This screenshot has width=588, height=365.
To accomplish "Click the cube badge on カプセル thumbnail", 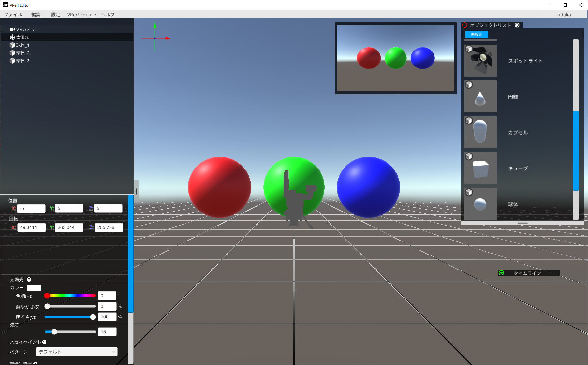I will point(469,121).
